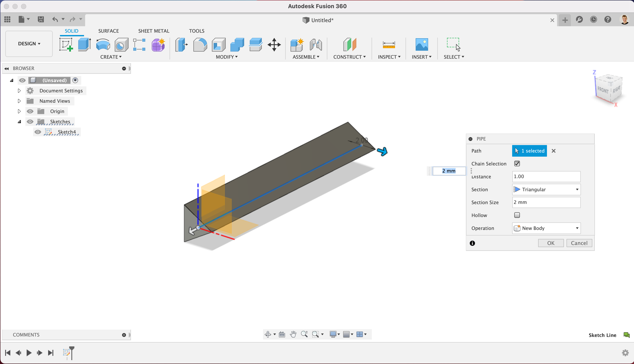634x364 pixels.
Task: Switch to the SURFACE tab
Action: (x=109, y=31)
